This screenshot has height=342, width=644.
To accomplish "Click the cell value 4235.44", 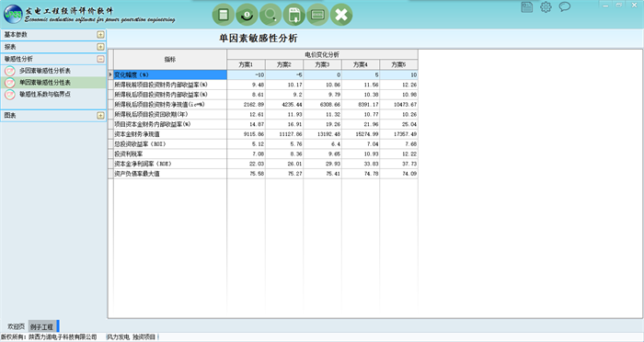I will coord(284,105).
